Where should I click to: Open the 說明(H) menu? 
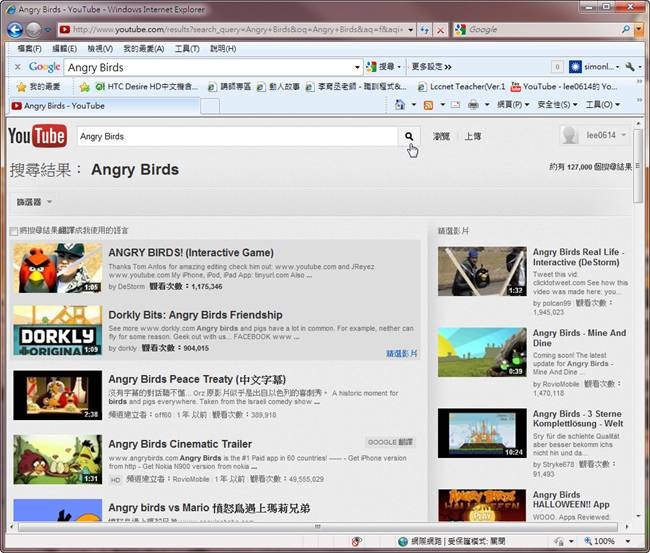[223, 49]
